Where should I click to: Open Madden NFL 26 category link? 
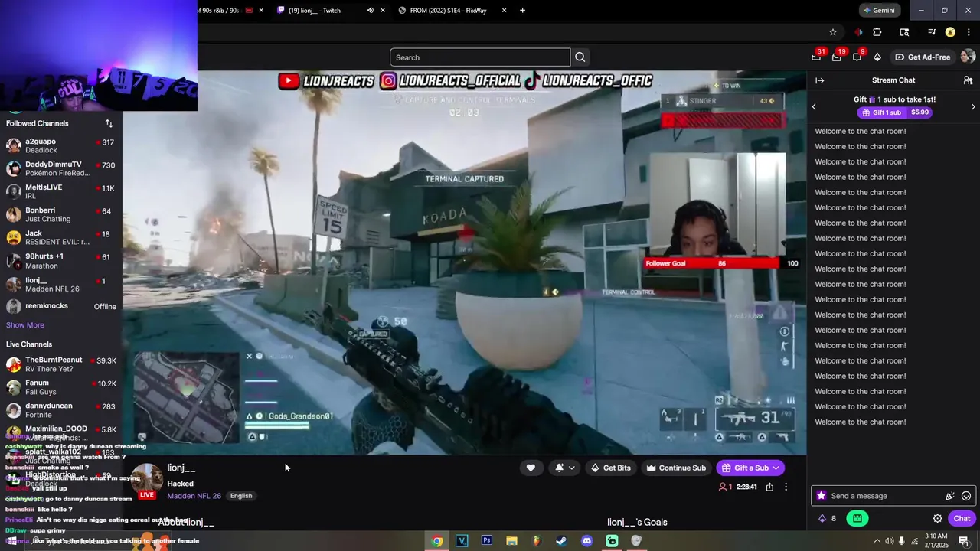point(194,496)
